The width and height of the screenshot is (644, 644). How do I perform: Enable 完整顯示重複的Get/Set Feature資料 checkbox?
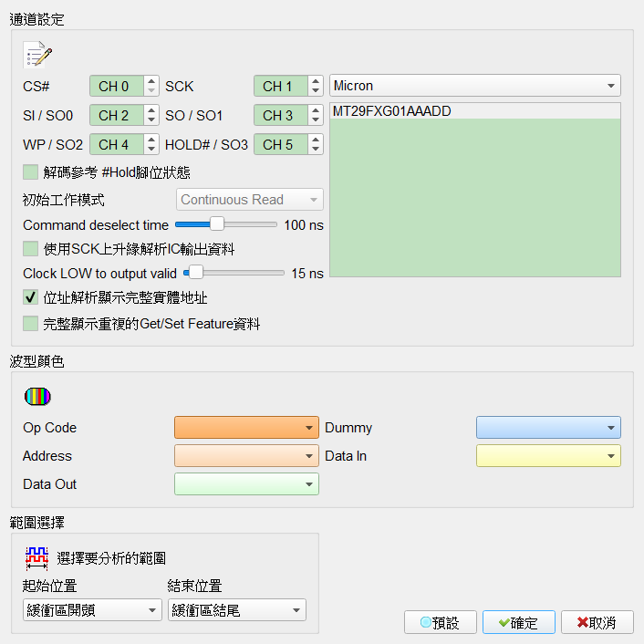point(31,324)
